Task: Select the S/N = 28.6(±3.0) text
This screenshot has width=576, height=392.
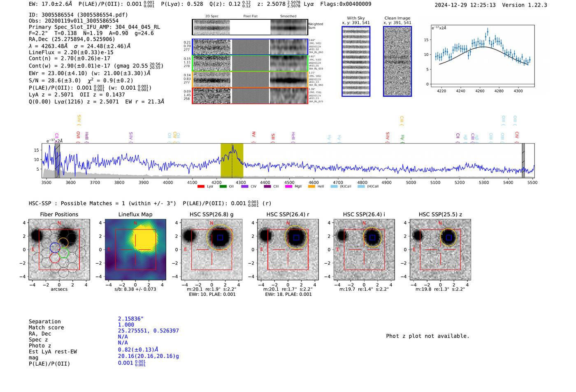Action: (55, 81)
